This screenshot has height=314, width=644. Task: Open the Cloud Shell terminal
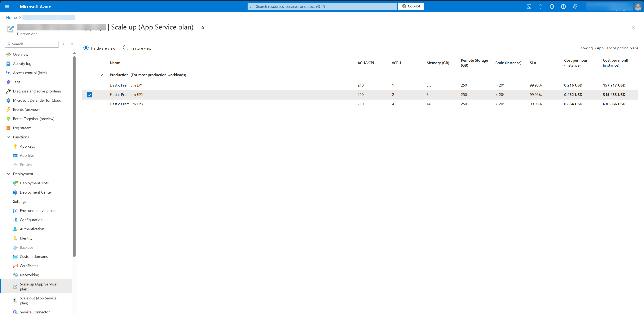tap(529, 7)
